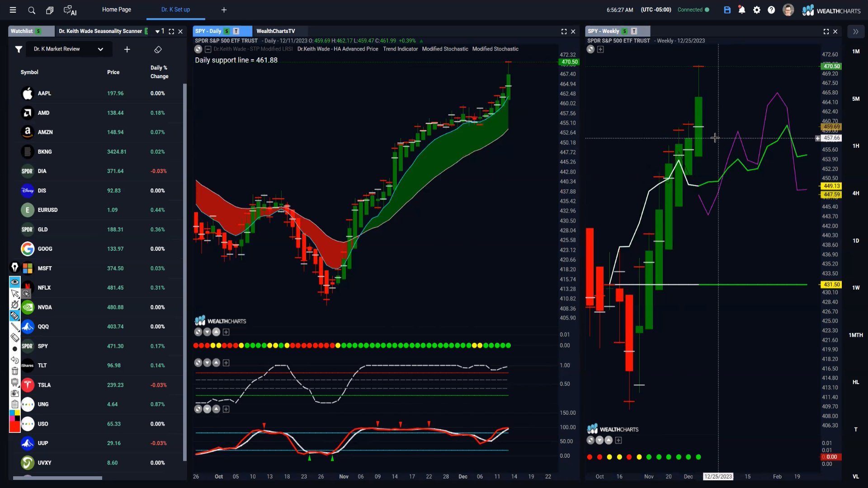Expand the Dr. K Market Review dropdown

tap(100, 49)
